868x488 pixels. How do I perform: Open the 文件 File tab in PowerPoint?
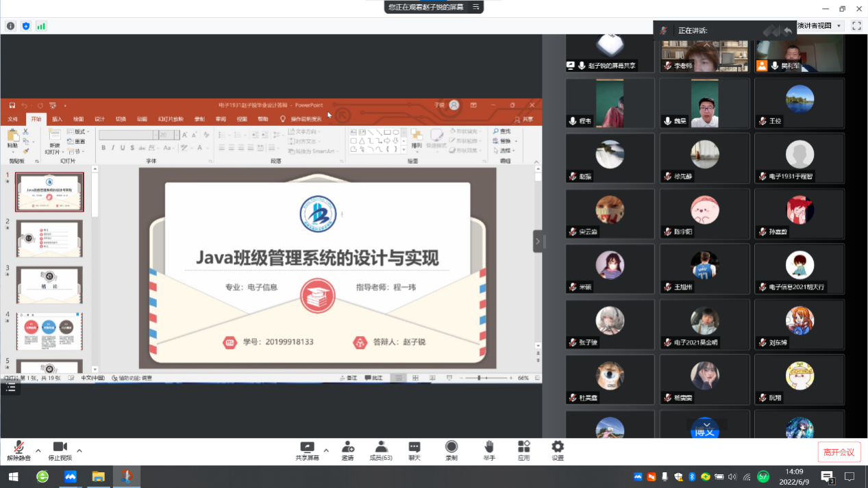click(x=12, y=119)
